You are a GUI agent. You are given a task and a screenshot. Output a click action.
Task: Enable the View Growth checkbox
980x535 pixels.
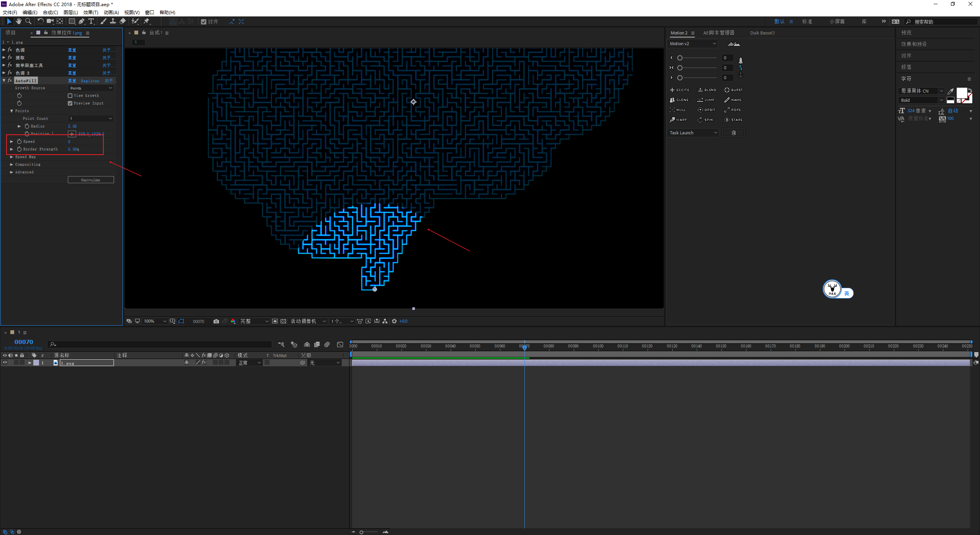point(70,96)
